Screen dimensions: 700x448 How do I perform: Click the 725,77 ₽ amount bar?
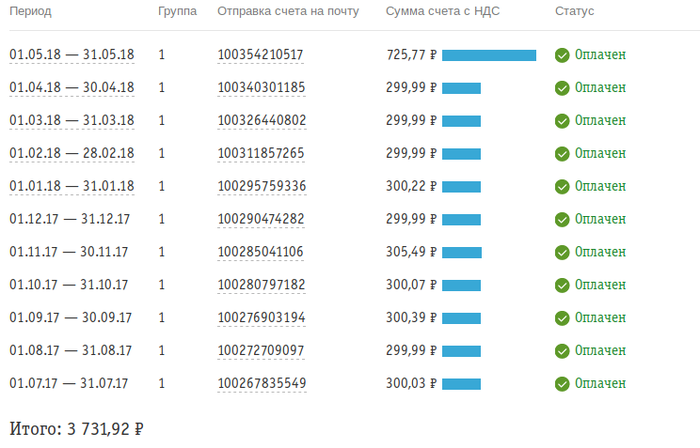(x=488, y=55)
